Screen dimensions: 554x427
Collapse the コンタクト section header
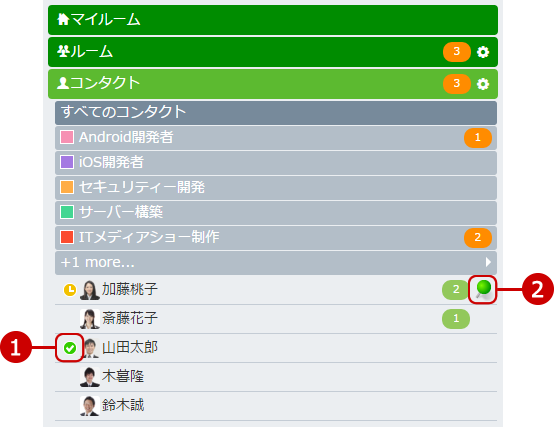pyautogui.click(x=273, y=84)
